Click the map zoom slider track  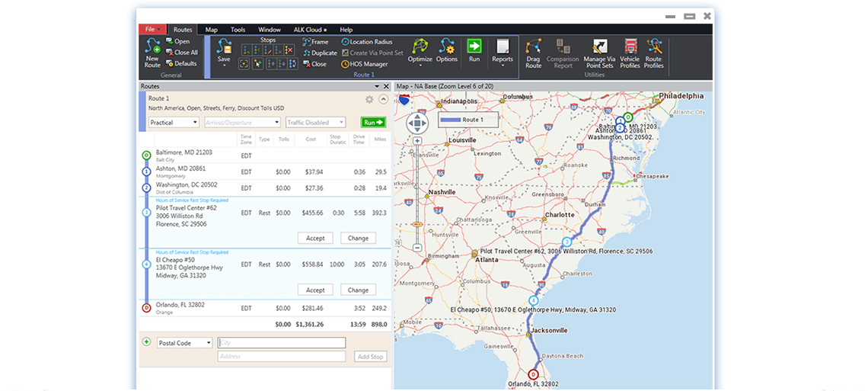pyautogui.click(x=418, y=191)
